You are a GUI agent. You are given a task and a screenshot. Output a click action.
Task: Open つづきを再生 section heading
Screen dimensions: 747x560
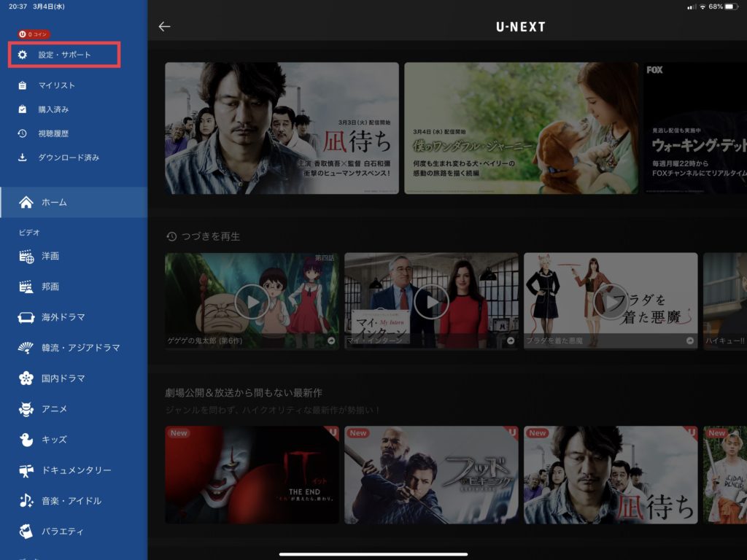click(211, 237)
